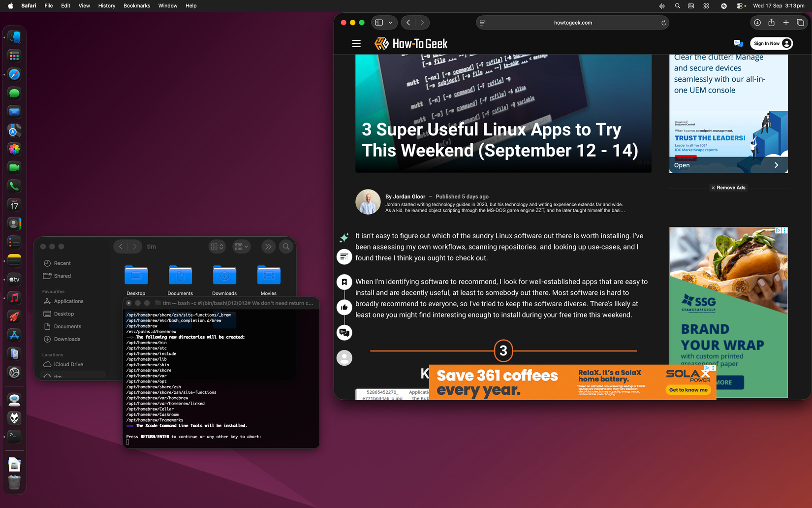The width and height of the screenshot is (812, 508).
Task: Show Safari tab overview
Action: tap(800, 22)
